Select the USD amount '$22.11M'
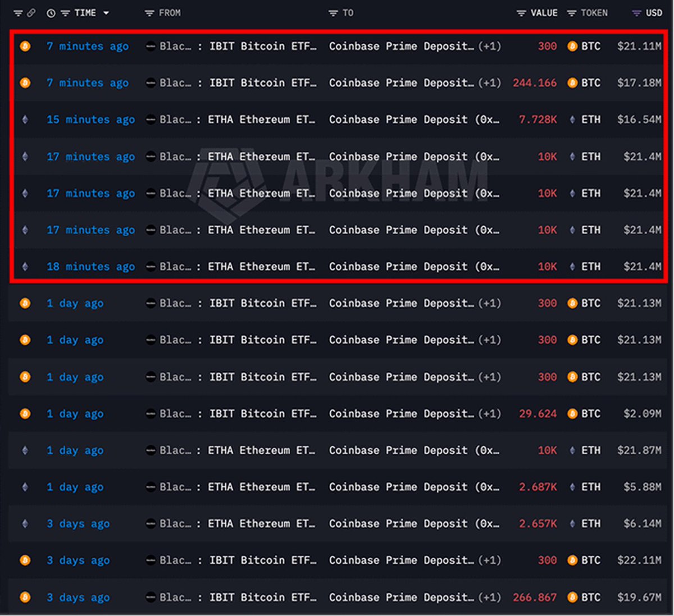The width and height of the screenshot is (674, 616). click(x=639, y=560)
